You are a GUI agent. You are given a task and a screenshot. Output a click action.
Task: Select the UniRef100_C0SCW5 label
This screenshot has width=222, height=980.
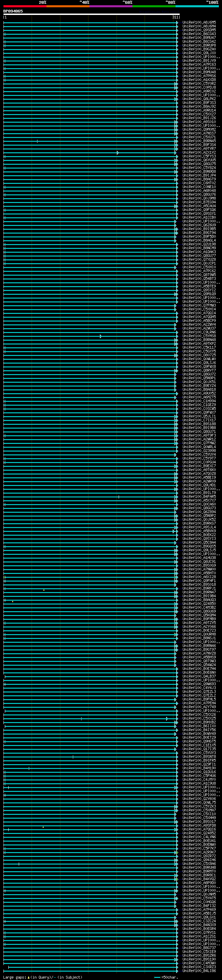pos(199,408)
